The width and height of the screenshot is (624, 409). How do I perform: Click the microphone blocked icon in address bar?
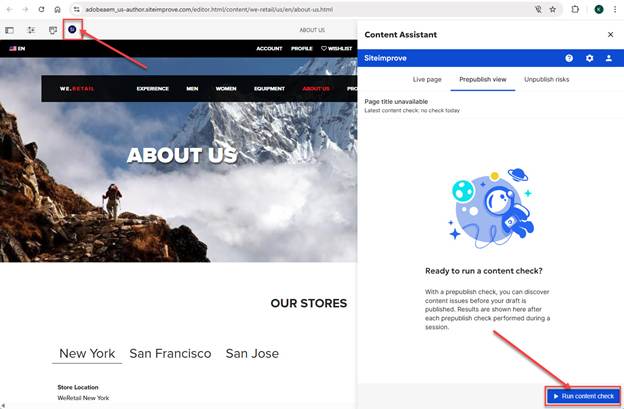coord(538,9)
